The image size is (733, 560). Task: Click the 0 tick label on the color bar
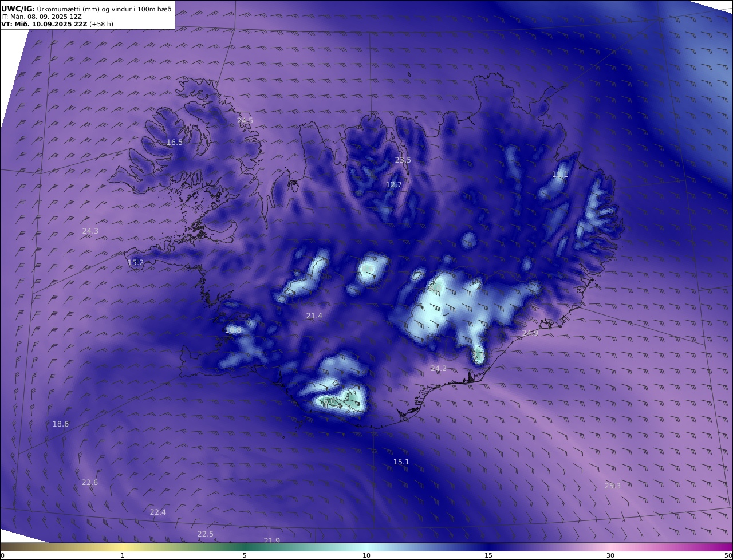click(2, 555)
